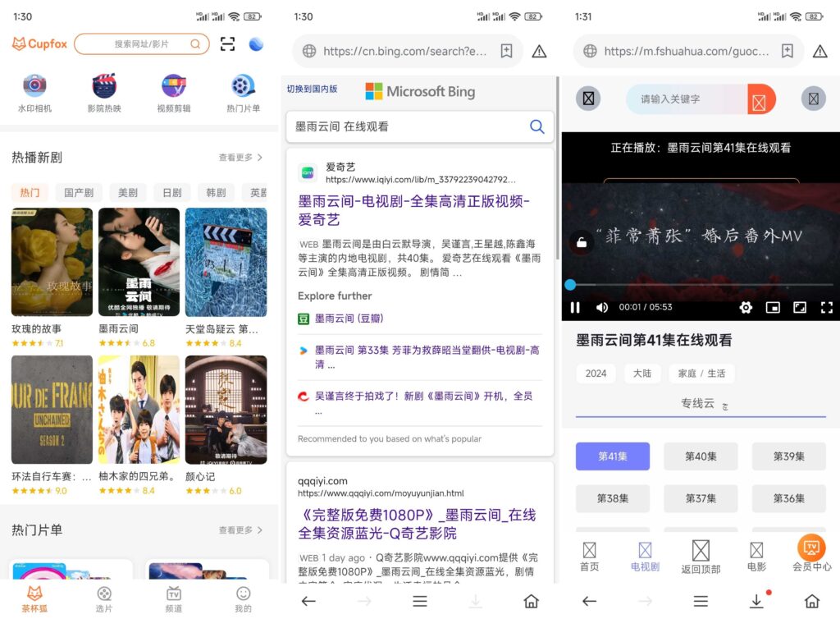Switch to 选片 bottom tab

[x=104, y=599]
